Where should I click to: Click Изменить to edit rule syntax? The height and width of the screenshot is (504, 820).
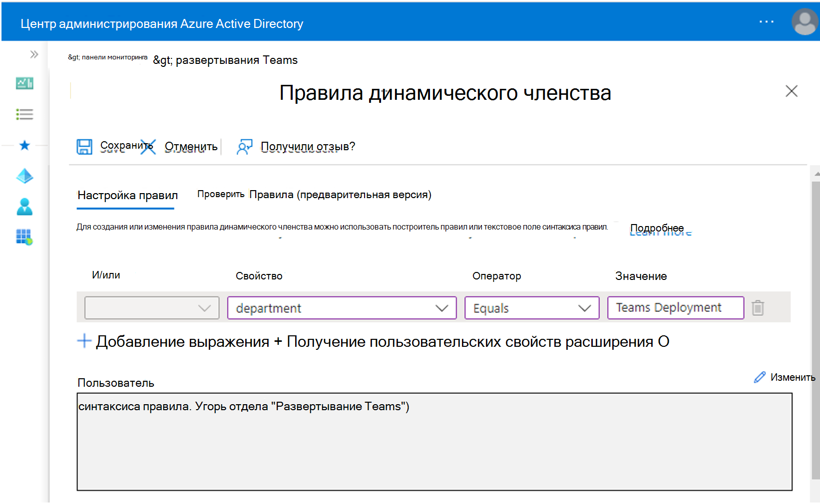click(x=793, y=377)
